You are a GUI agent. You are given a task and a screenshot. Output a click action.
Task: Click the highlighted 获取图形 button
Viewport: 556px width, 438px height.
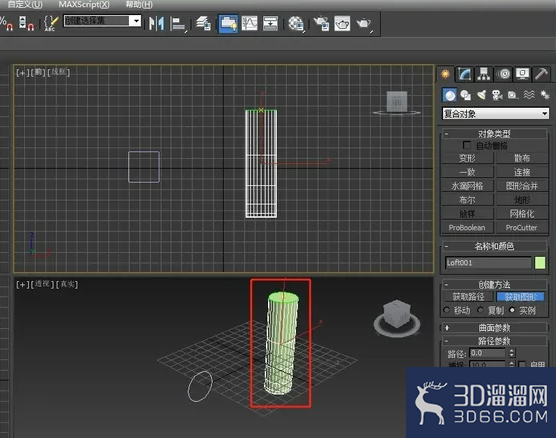point(521,296)
